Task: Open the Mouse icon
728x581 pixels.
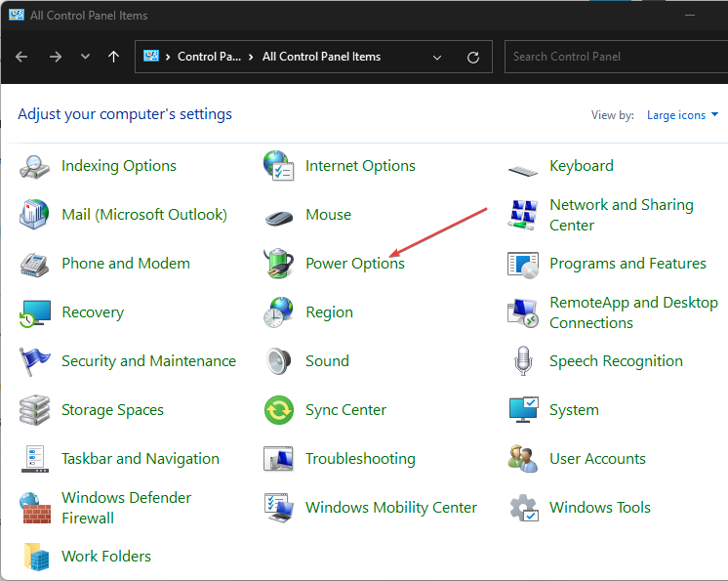Action: pyautogui.click(x=279, y=215)
